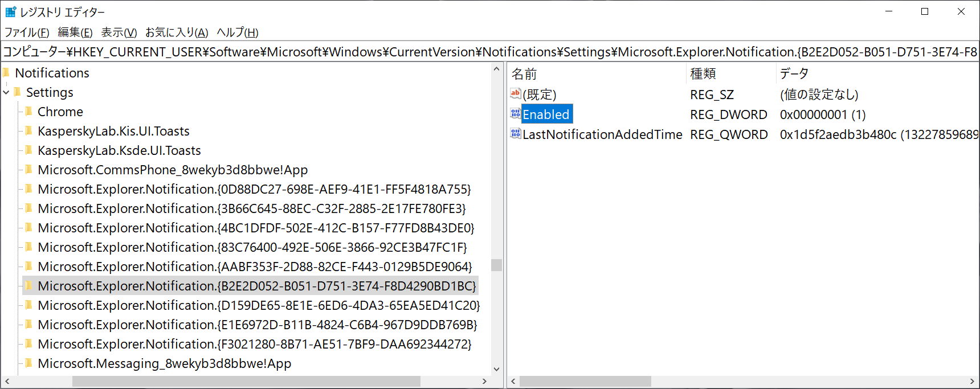Click the REG_QWORD type cell
This screenshot has width=980, height=389.
click(729, 134)
